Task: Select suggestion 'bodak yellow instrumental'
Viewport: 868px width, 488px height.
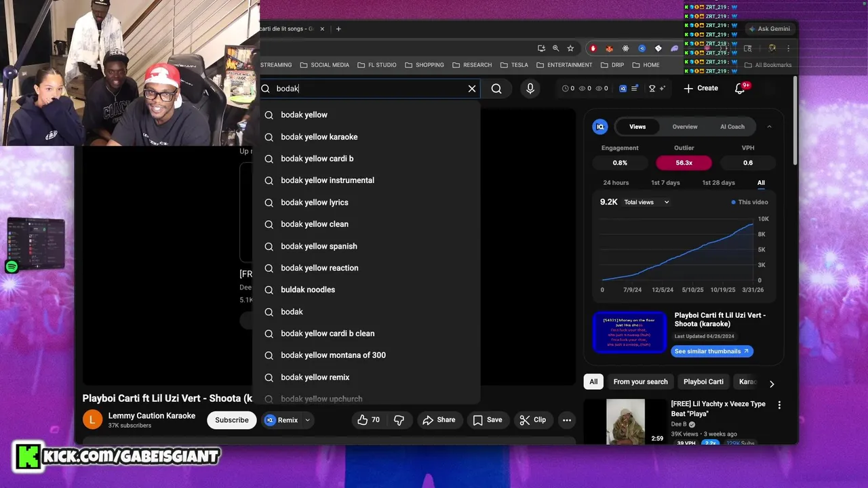Action: [x=366, y=180]
